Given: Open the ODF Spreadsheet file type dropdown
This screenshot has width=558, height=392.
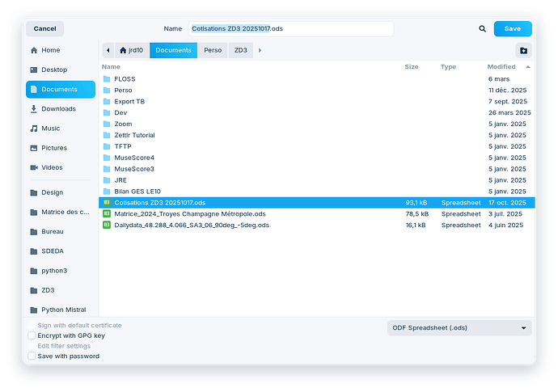Looking at the screenshot, I should [459, 328].
